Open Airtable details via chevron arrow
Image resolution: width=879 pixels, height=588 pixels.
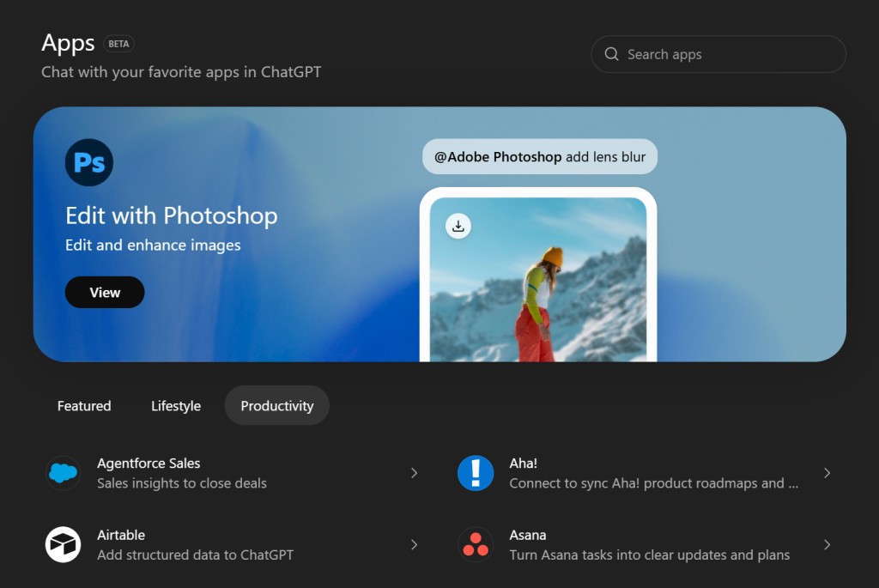pos(414,544)
